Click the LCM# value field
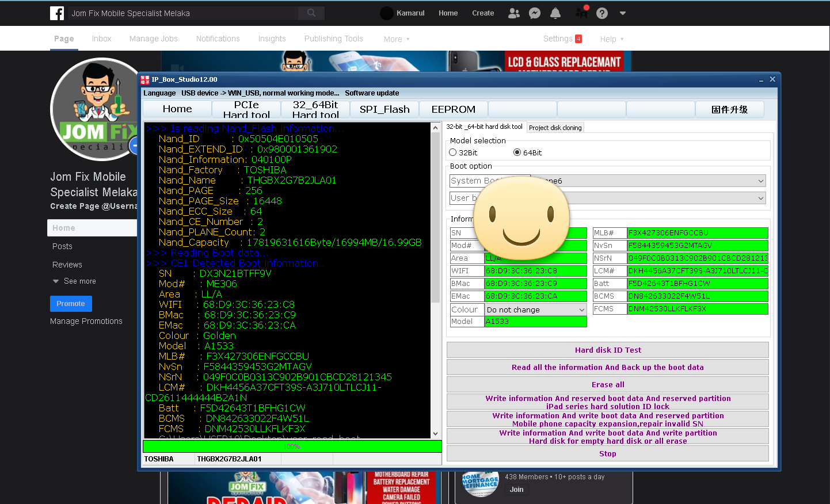 click(x=698, y=271)
